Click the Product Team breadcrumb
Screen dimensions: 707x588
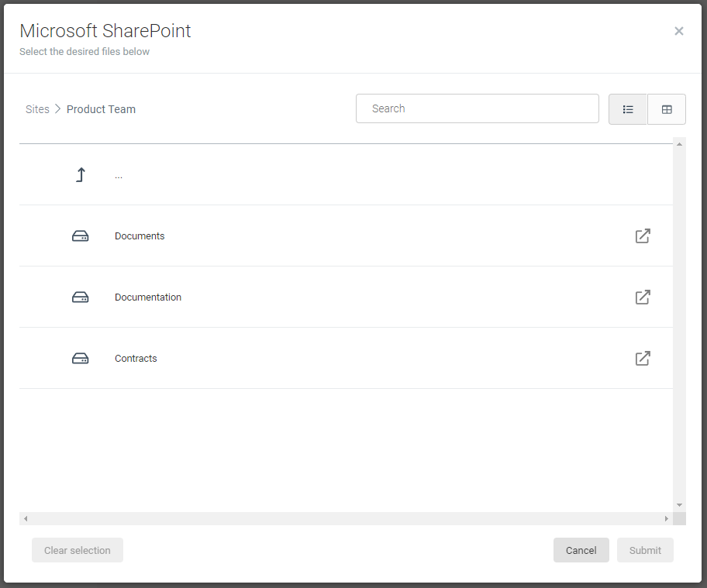point(101,109)
